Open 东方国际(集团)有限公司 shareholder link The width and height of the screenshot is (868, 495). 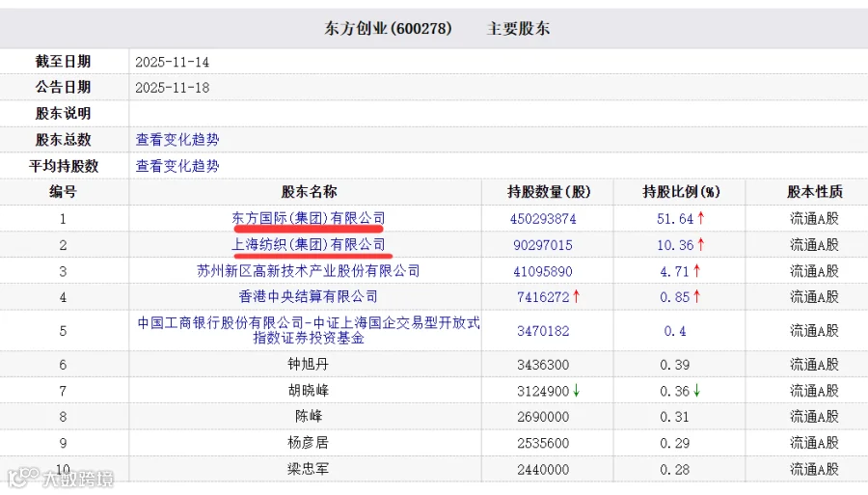click(x=309, y=218)
